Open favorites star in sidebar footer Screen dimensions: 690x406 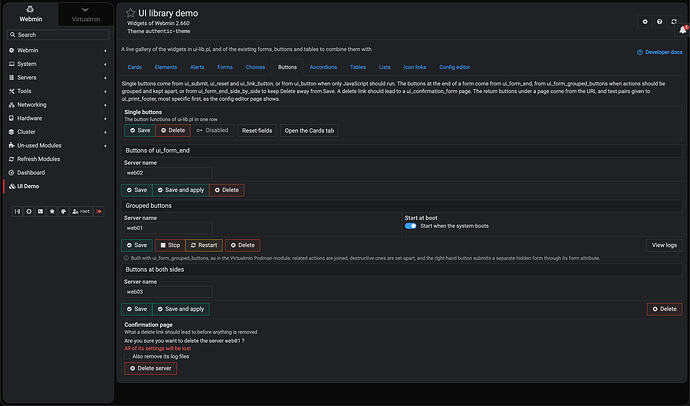pyautogui.click(x=52, y=212)
